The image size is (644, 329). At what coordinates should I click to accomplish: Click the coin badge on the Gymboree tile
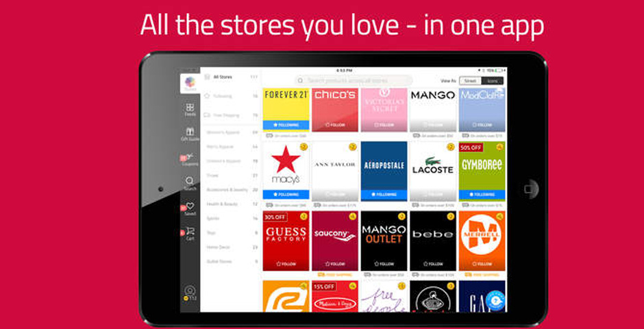[500, 147]
